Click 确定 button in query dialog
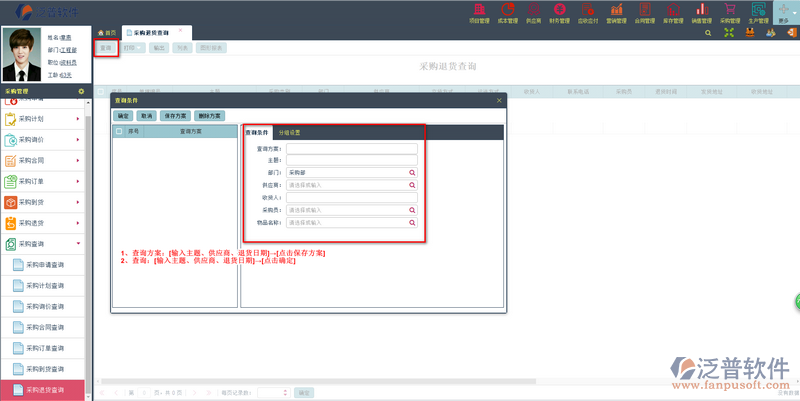 (x=123, y=116)
